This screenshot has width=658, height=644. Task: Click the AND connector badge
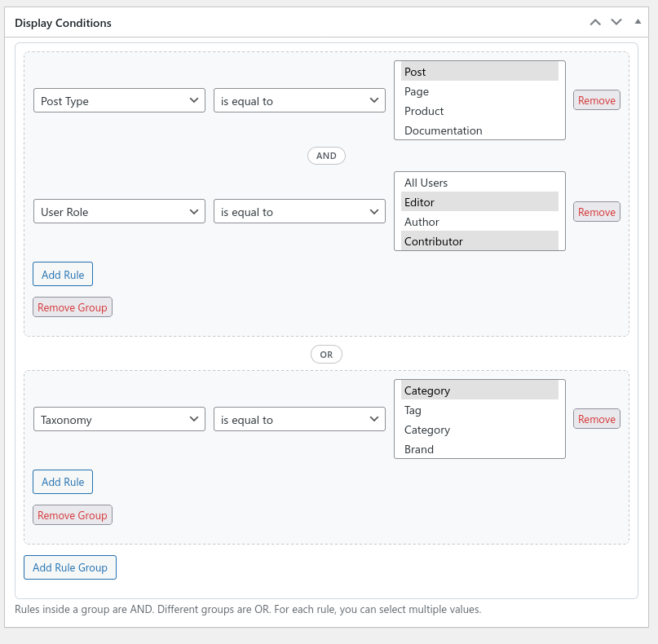(326, 156)
